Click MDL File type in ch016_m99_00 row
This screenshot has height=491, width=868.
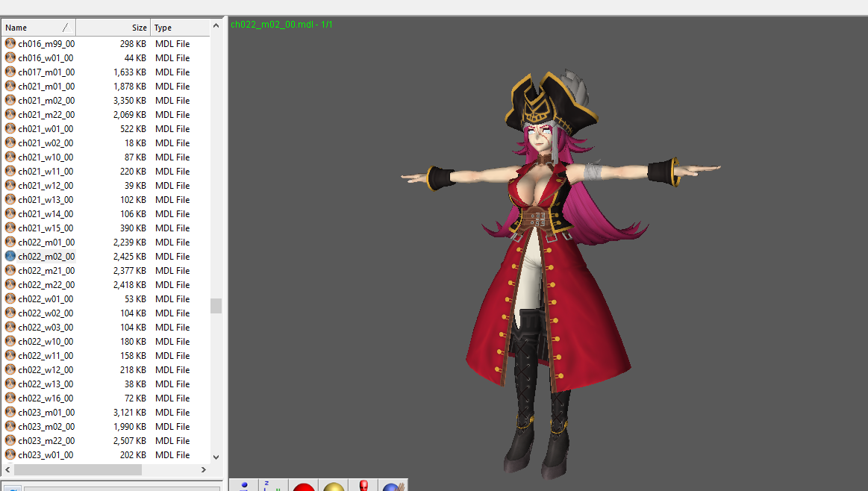172,44
